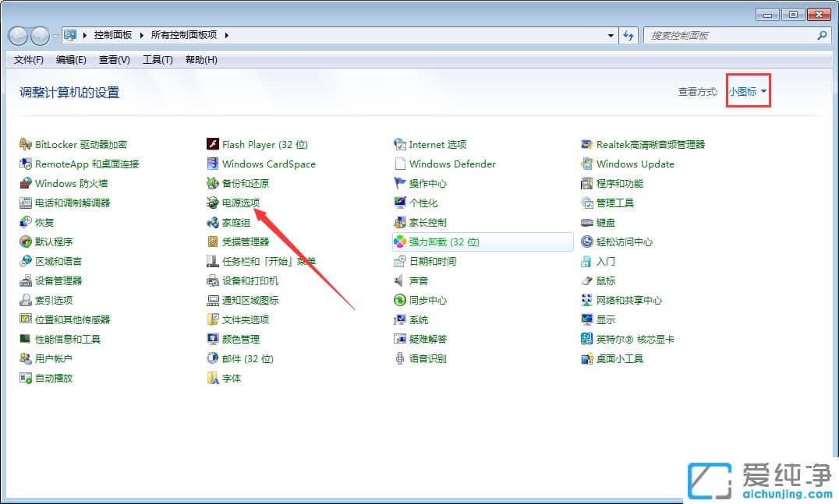Screen dimensions: 839x504
Task: Open 颜色管理 (Color Management)
Action: (239, 339)
